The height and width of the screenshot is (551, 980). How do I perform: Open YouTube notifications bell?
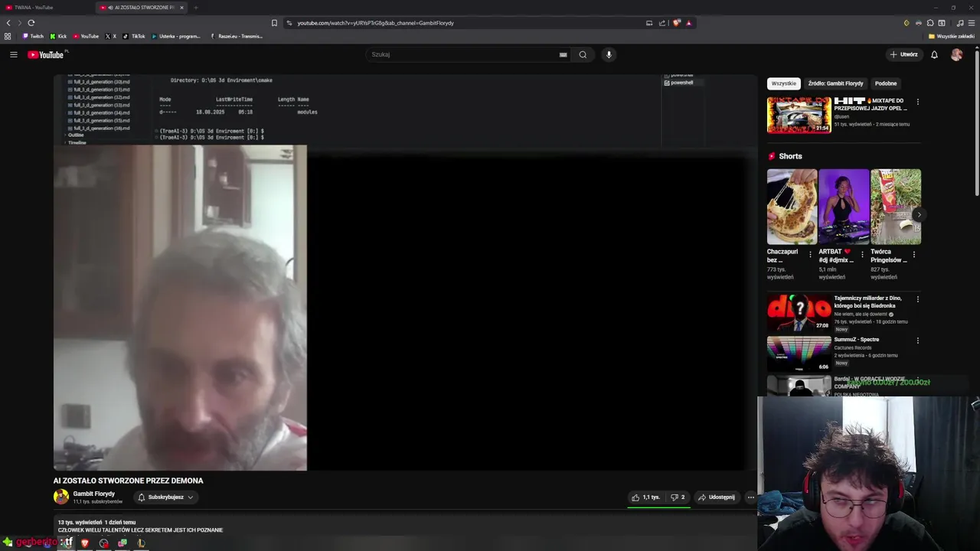(934, 54)
